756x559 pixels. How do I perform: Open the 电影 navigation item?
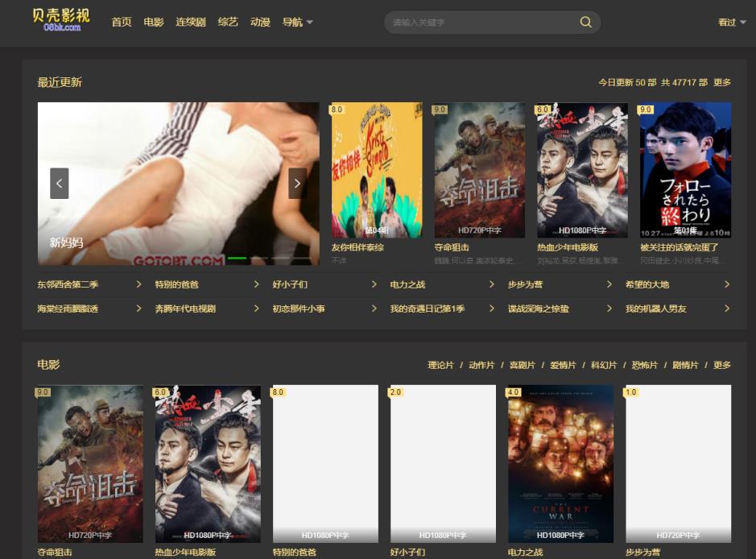[153, 22]
